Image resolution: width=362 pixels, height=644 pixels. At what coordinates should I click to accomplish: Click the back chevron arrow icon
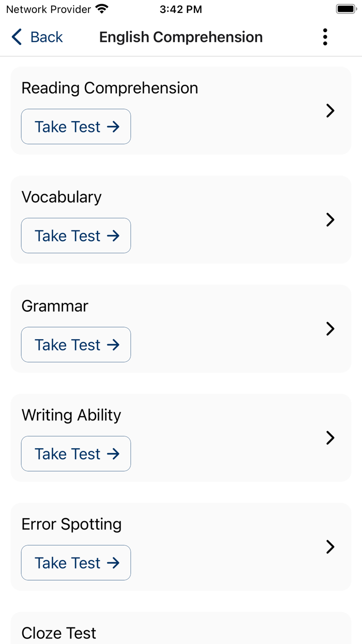16,37
